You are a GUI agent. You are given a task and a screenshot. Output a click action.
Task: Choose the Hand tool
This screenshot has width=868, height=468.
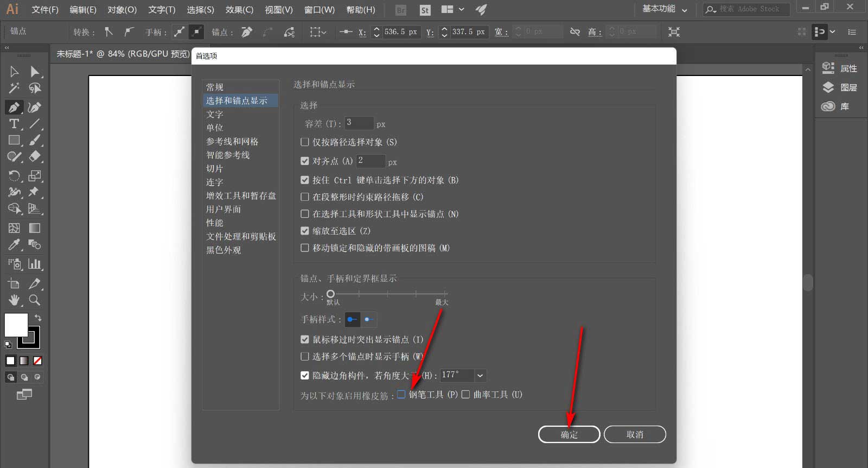14,300
